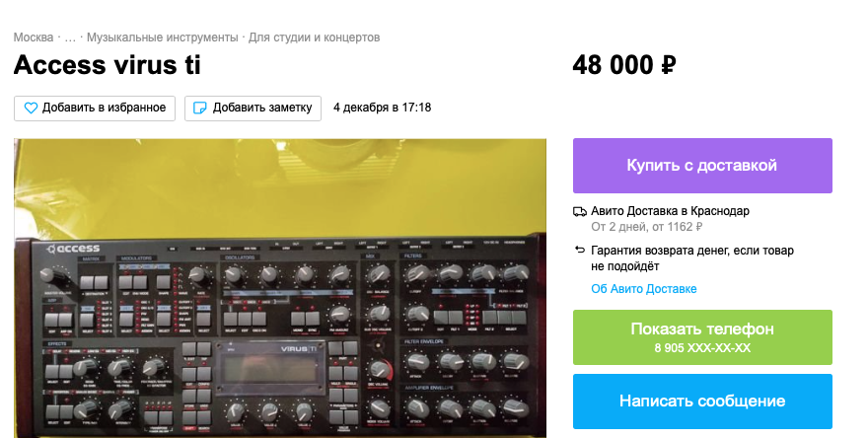Open Для студии и концертов breadcrumb
The image size is (868, 438).
click(x=314, y=37)
